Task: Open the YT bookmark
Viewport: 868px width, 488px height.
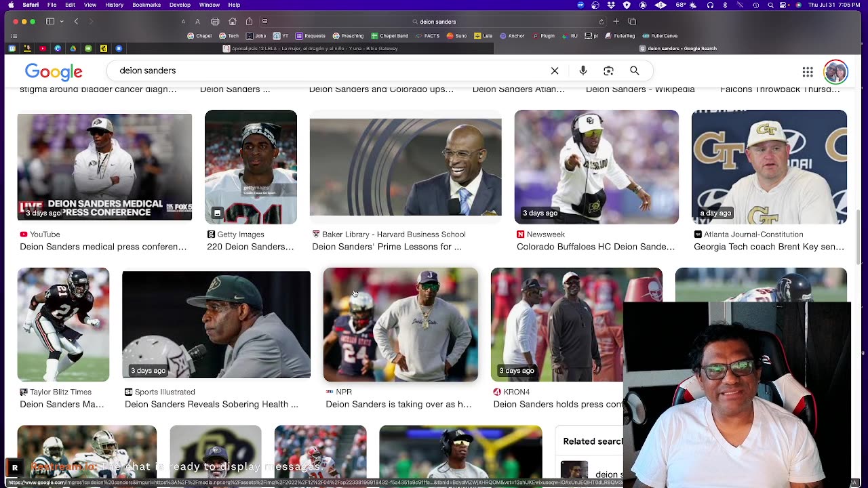Action: click(x=281, y=36)
